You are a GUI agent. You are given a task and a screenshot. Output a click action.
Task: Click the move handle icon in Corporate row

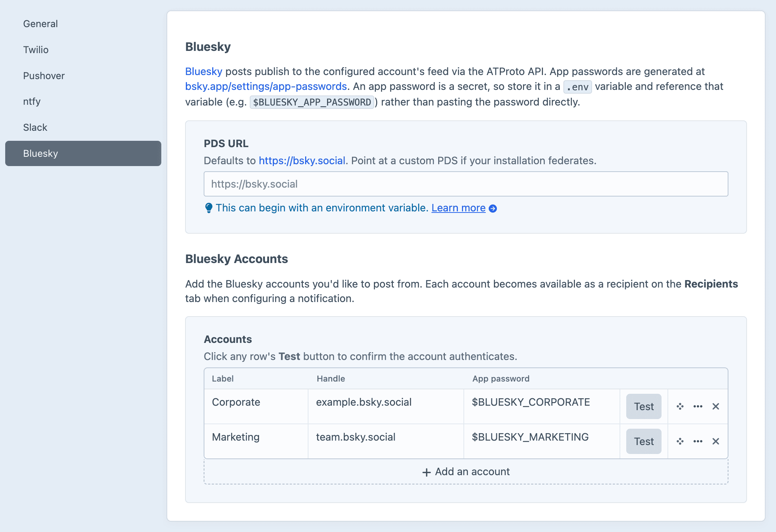tap(680, 406)
